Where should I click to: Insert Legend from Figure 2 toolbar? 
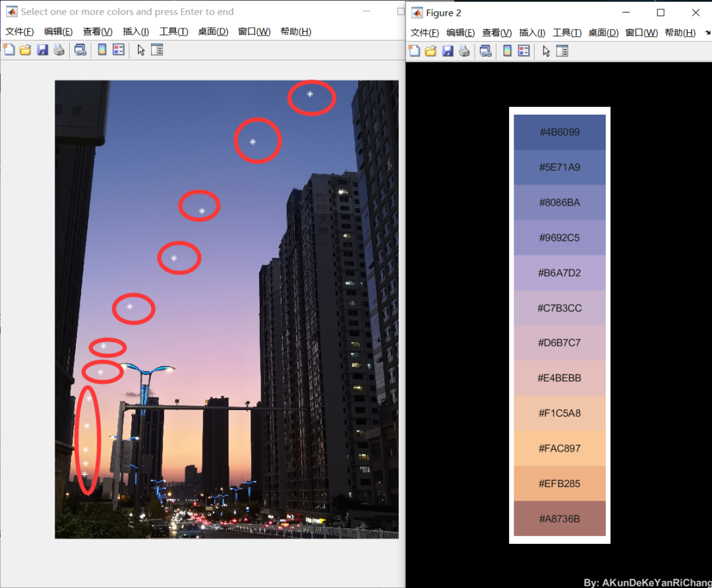tap(523, 51)
